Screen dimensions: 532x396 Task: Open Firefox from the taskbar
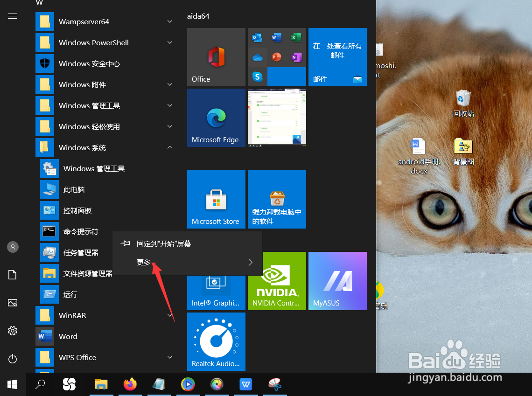pyautogui.click(x=130, y=384)
